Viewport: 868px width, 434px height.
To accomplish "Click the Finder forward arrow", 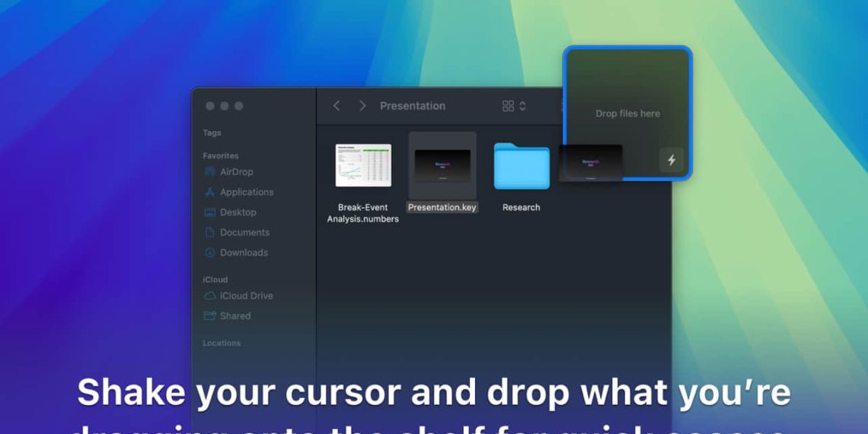I will 362,106.
